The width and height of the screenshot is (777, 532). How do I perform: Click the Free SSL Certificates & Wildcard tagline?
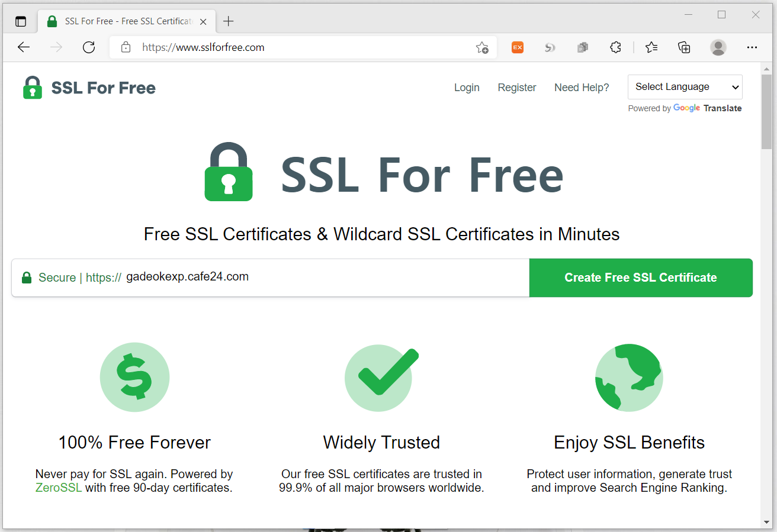tap(381, 234)
